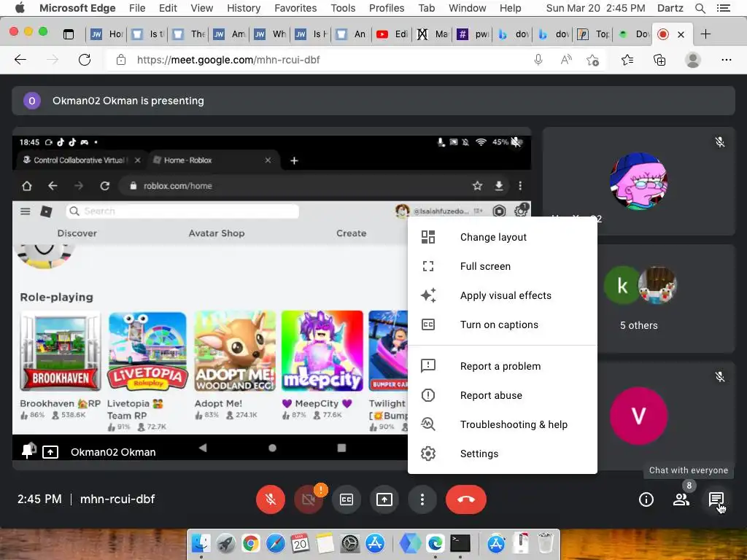Image resolution: width=747 pixels, height=560 pixels.
Task: Click Create in Roblox nav
Action: (351, 233)
